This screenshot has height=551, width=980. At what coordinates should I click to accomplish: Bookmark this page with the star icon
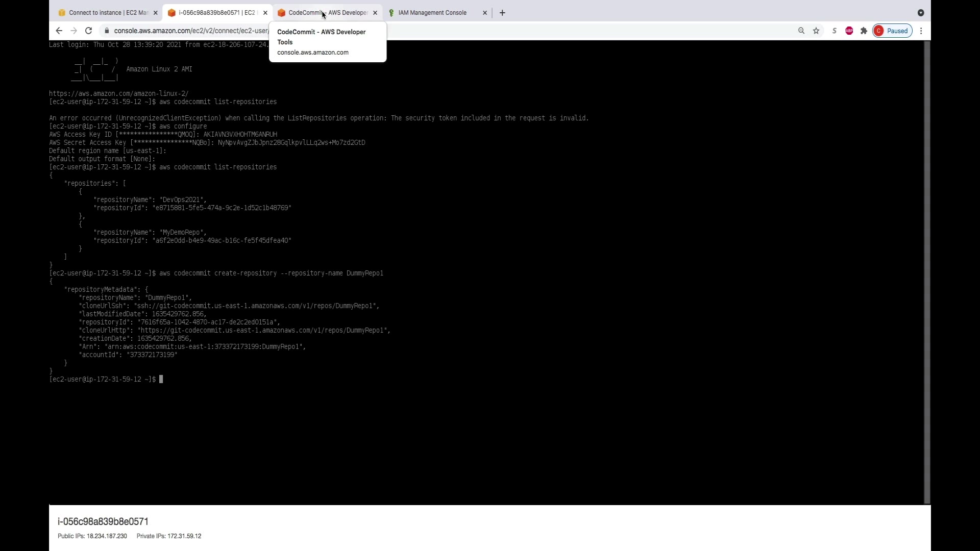pos(816,31)
